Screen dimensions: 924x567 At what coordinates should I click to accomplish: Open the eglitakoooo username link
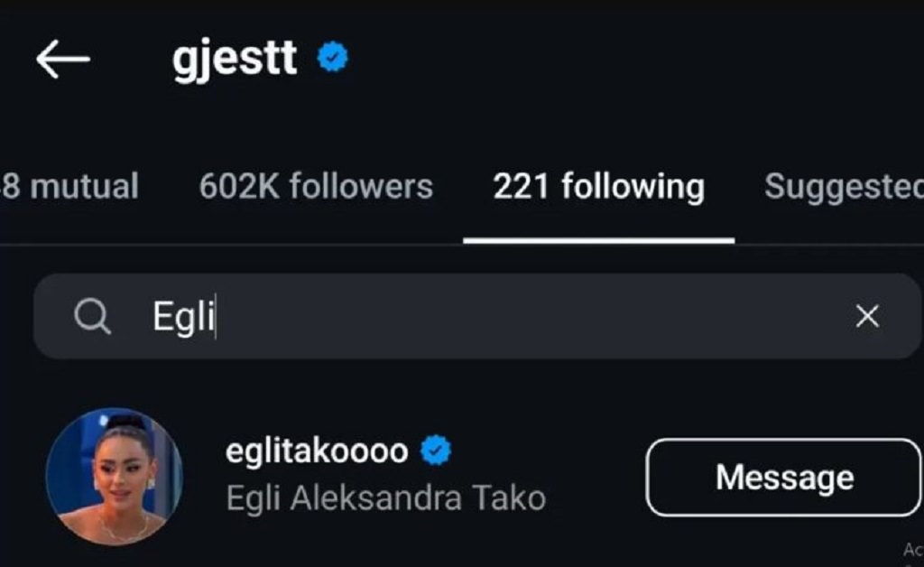[317, 452]
